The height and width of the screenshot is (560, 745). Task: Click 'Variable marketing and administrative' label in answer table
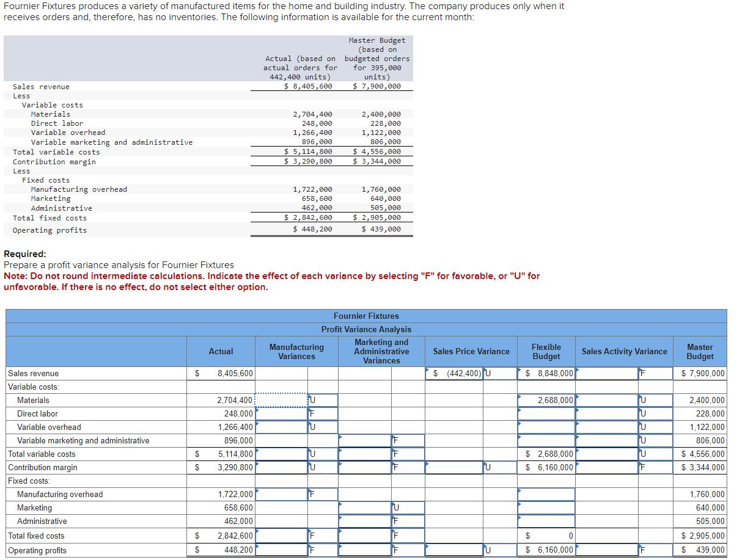tap(83, 441)
